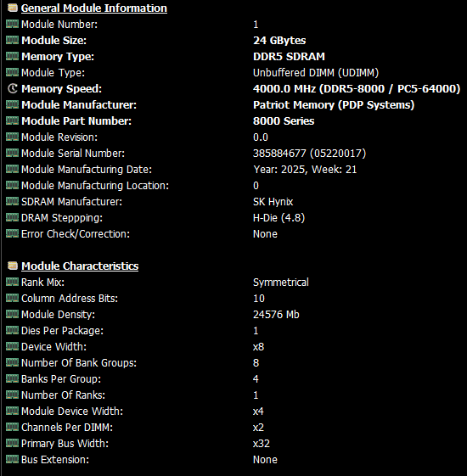The width and height of the screenshot is (467, 476).
Task: Select the Patriot Memory manufacturer value
Action: coord(334,104)
